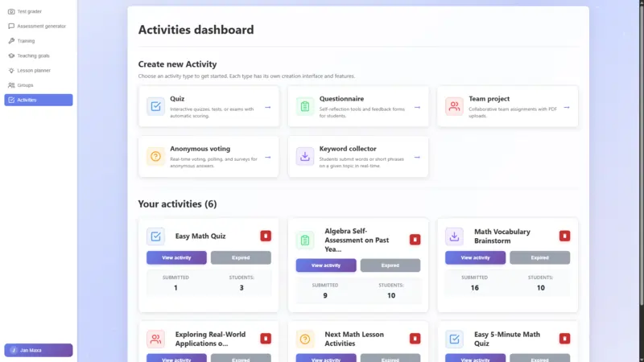Screen dimensions: 644x362
Task: Click the Anonymous voting question mark icon
Action: (x=156, y=156)
